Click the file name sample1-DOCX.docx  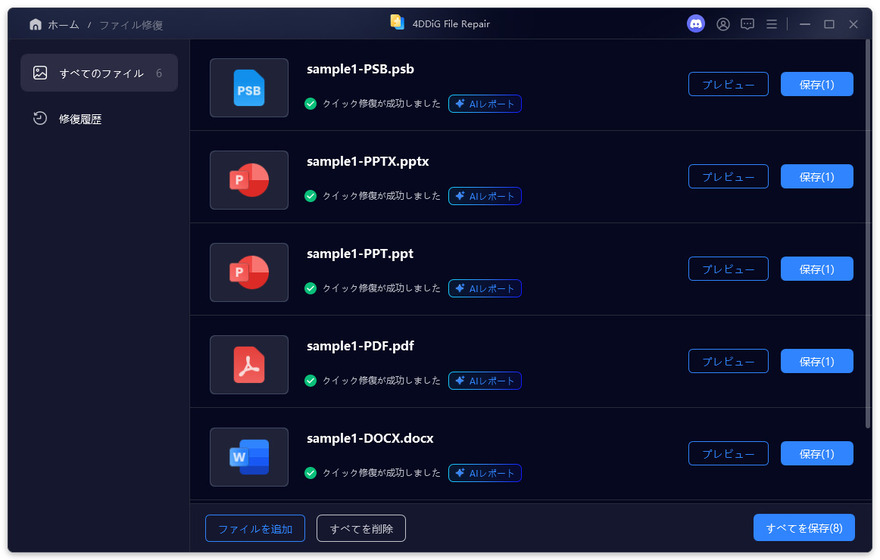370,438
